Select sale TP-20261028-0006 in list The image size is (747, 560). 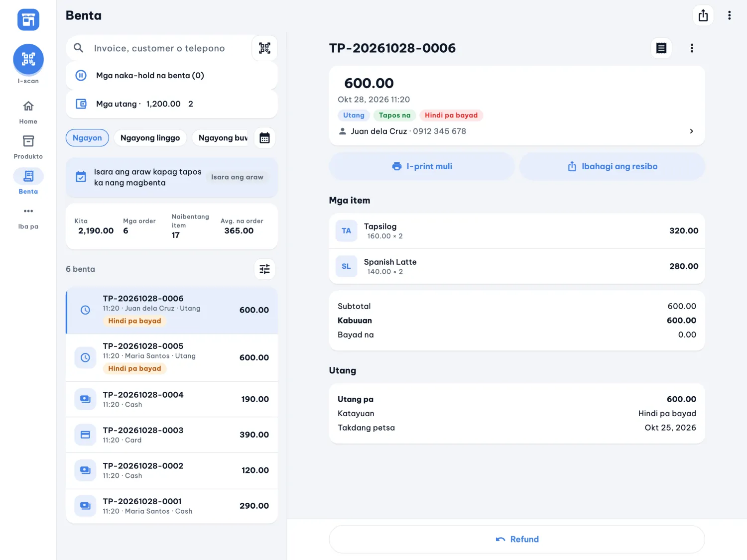171,310
